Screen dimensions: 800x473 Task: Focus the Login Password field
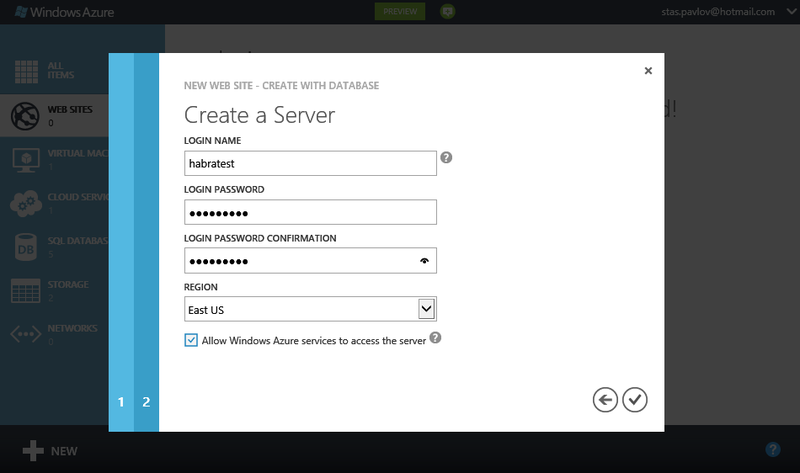[x=310, y=212]
